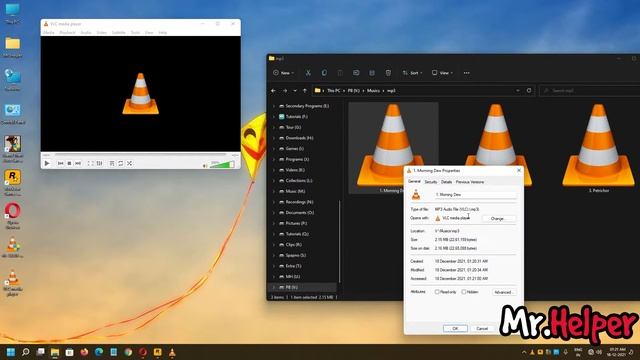Click the Change button for Opens with
The width and height of the screenshot is (640, 360).
tap(498, 219)
